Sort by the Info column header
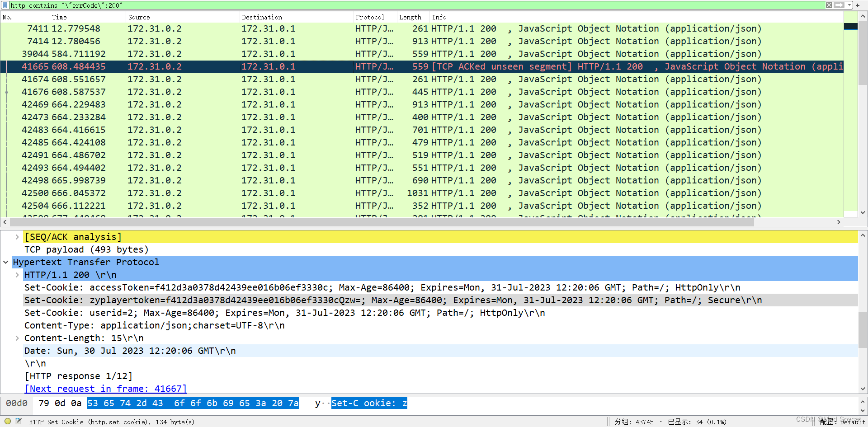This screenshot has width=868, height=427. coord(637,17)
